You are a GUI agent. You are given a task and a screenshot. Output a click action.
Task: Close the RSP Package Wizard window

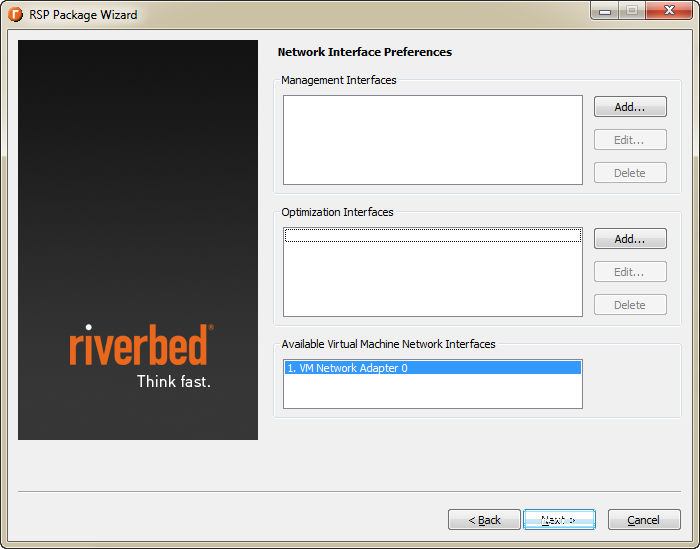tap(669, 11)
